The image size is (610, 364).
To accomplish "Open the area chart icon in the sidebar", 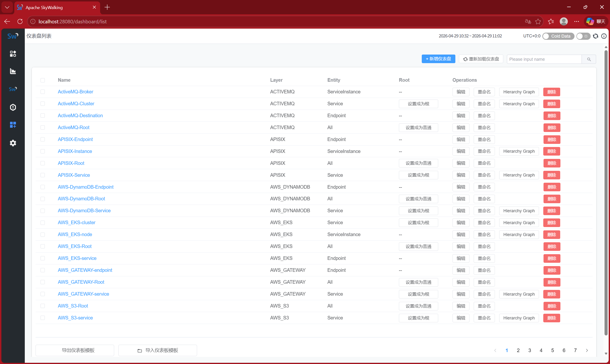I will [x=13, y=71].
